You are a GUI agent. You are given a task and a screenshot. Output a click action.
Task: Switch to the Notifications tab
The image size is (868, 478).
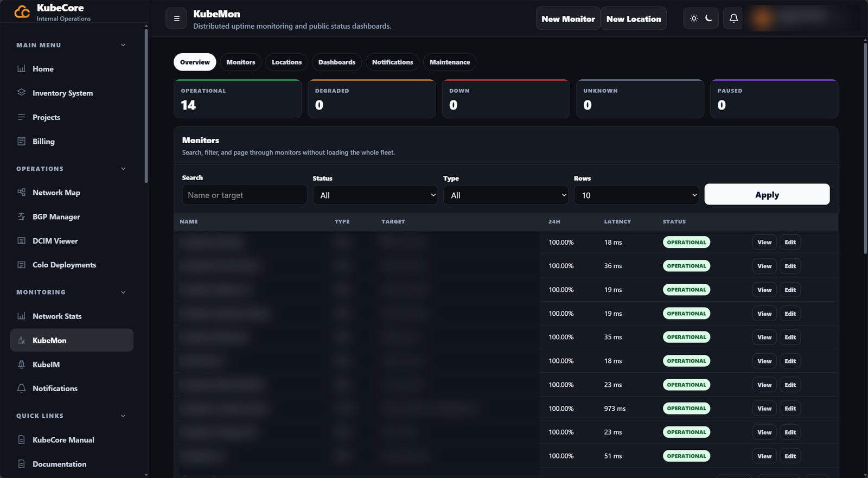(393, 62)
